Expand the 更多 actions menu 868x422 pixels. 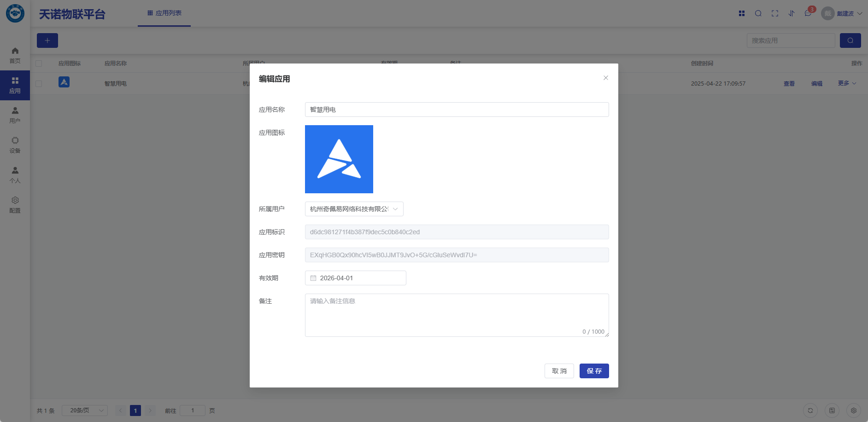point(847,83)
